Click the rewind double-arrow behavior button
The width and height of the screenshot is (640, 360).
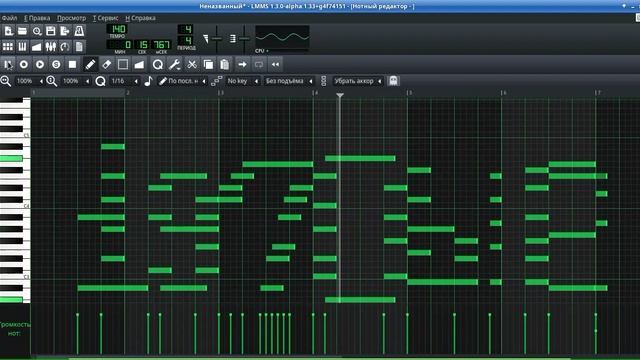tap(276, 64)
